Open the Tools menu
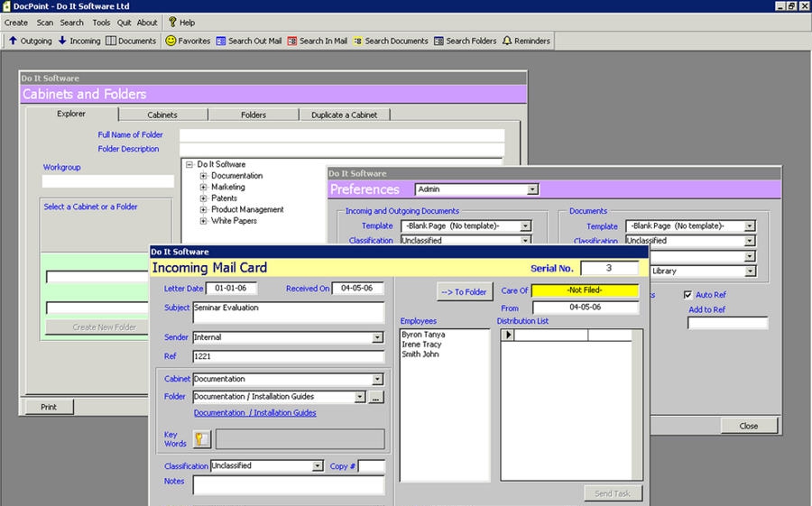Viewport: 812px width, 506px height. pos(101,23)
